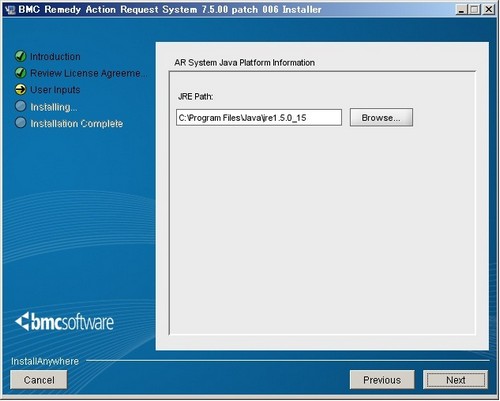Select the Installation Complete step label

tap(77, 124)
